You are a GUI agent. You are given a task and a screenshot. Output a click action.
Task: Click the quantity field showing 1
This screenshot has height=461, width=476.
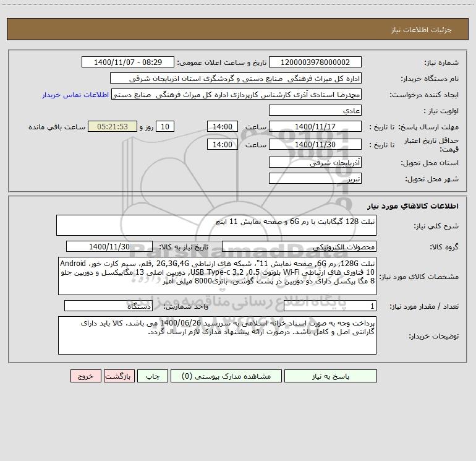(330, 306)
